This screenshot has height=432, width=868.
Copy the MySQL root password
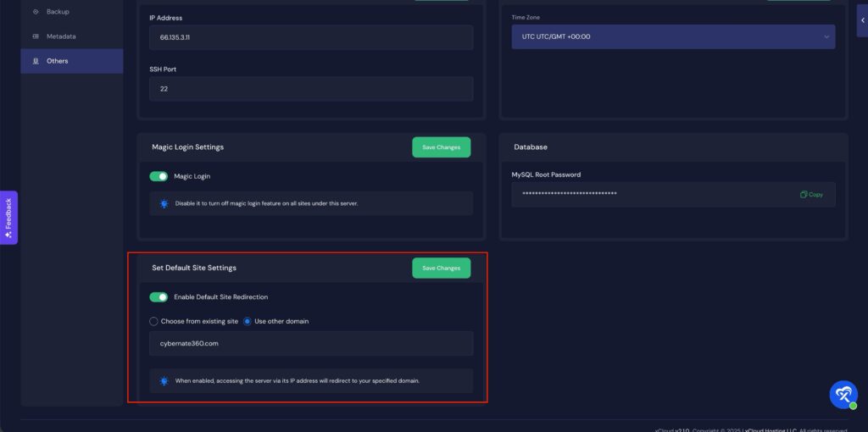click(x=811, y=195)
